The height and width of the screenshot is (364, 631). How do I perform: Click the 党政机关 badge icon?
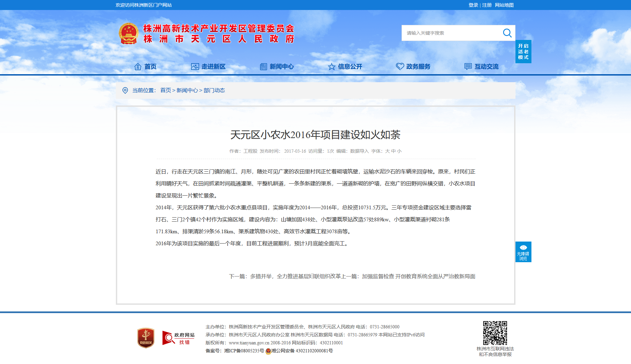click(x=146, y=338)
